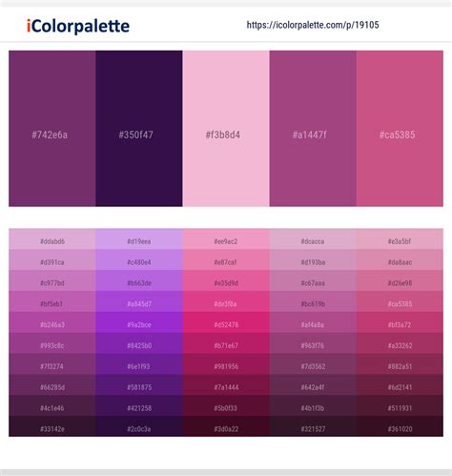This screenshot has height=476, width=452.
Task: Click the #9a2bce vivid purple shade
Action: click(x=139, y=322)
